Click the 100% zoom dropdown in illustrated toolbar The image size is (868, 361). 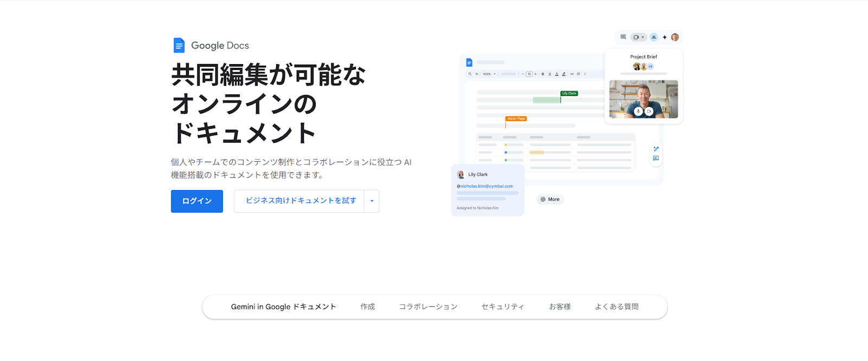489,74
